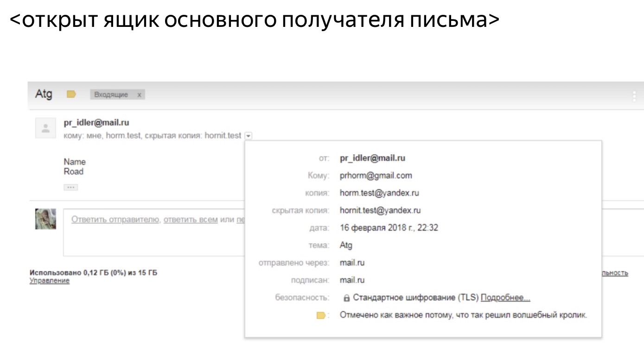This screenshot has width=644, height=356.
Task: Open the Входящие label chip
Action: [x=111, y=95]
